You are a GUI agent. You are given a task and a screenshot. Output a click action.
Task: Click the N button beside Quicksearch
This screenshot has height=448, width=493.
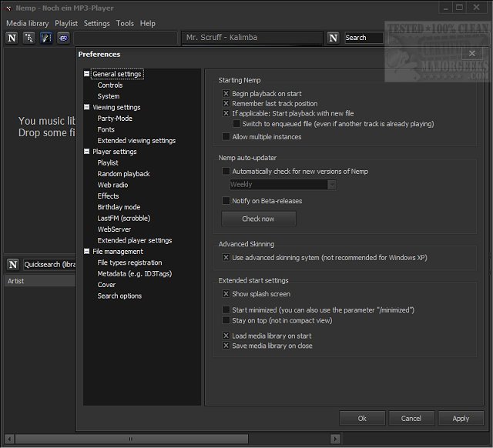click(13, 264)
